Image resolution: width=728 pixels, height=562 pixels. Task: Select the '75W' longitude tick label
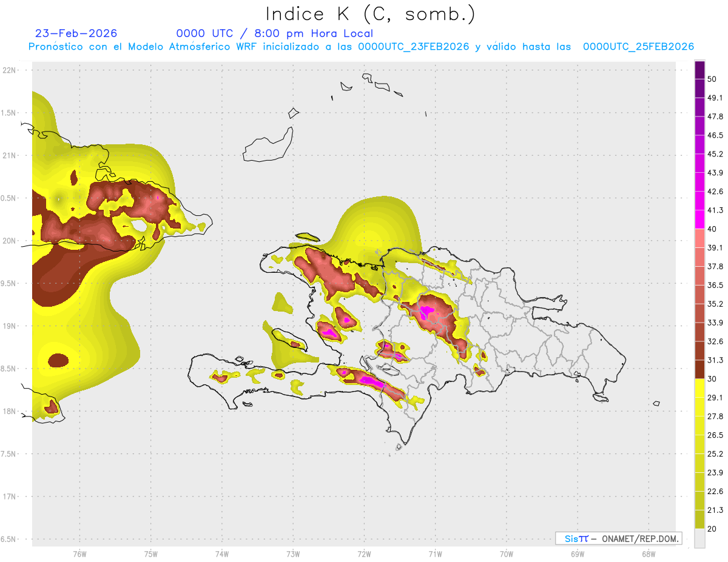coord(150,554)
